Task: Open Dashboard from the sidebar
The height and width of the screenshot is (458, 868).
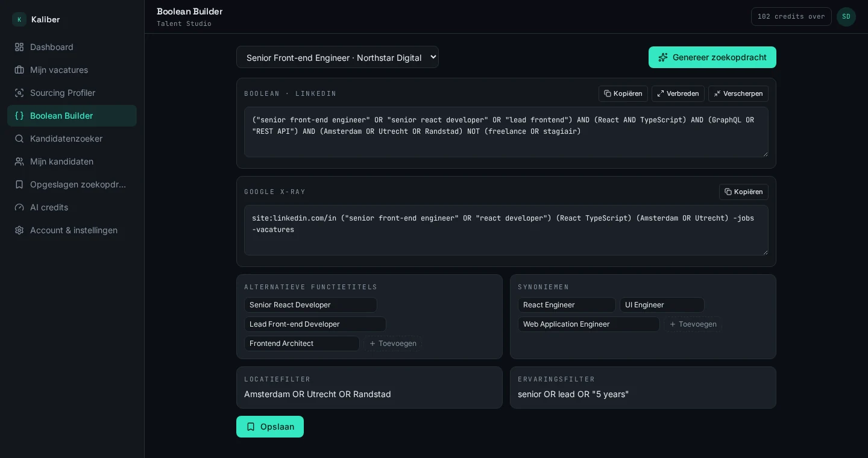Action: tap(72, 47)
